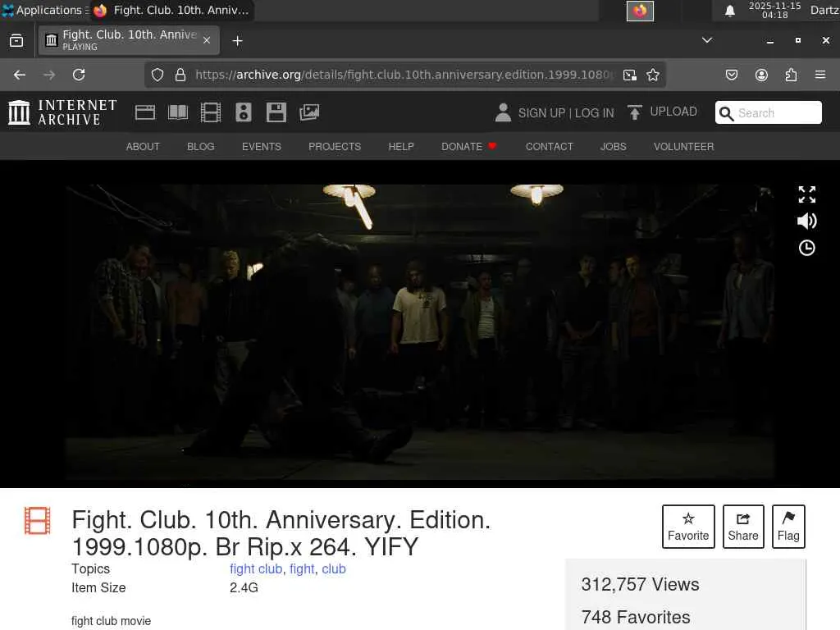Click the '312,757 Views' text
840x630 pixels.
click(640, 584)
